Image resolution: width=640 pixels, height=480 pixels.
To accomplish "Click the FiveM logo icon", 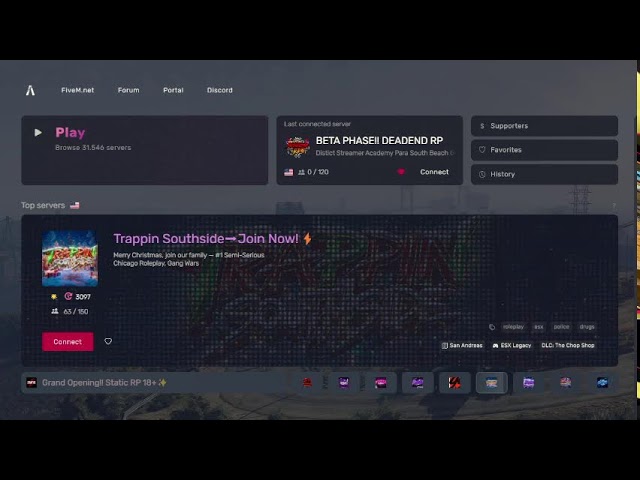I will [30, 90].
